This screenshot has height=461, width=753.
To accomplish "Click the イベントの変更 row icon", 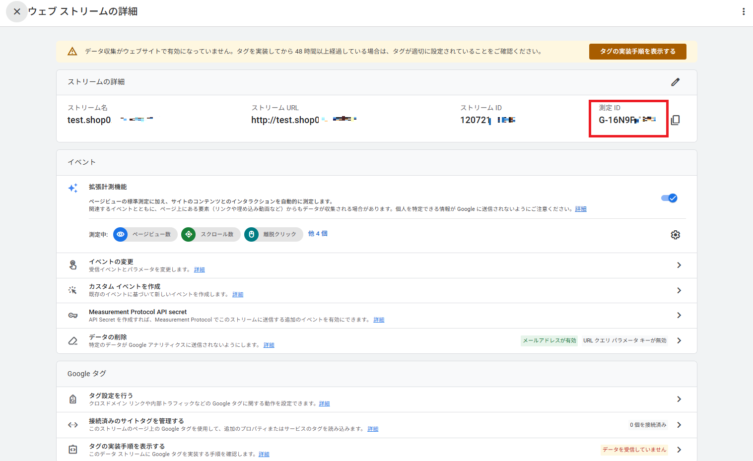I will tap(73, 265).
